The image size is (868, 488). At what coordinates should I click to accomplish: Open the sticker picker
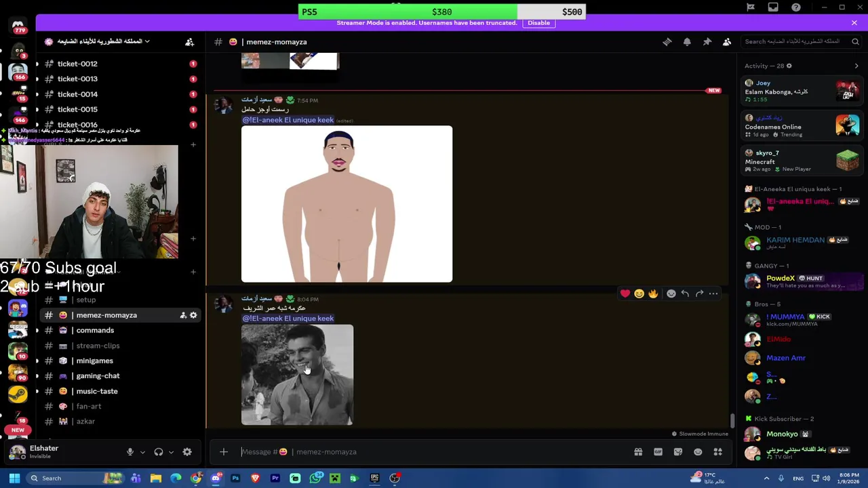pyautogui.click(x=678, y=452)
